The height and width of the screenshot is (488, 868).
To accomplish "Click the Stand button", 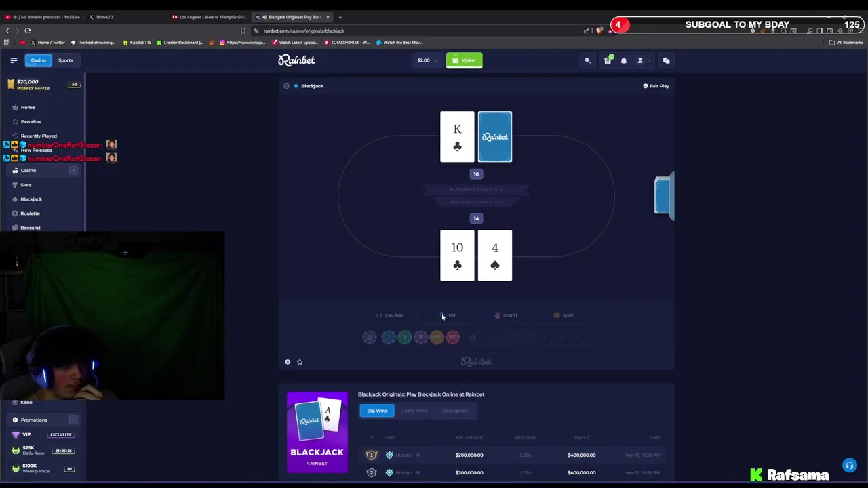I will click(506, 315).
